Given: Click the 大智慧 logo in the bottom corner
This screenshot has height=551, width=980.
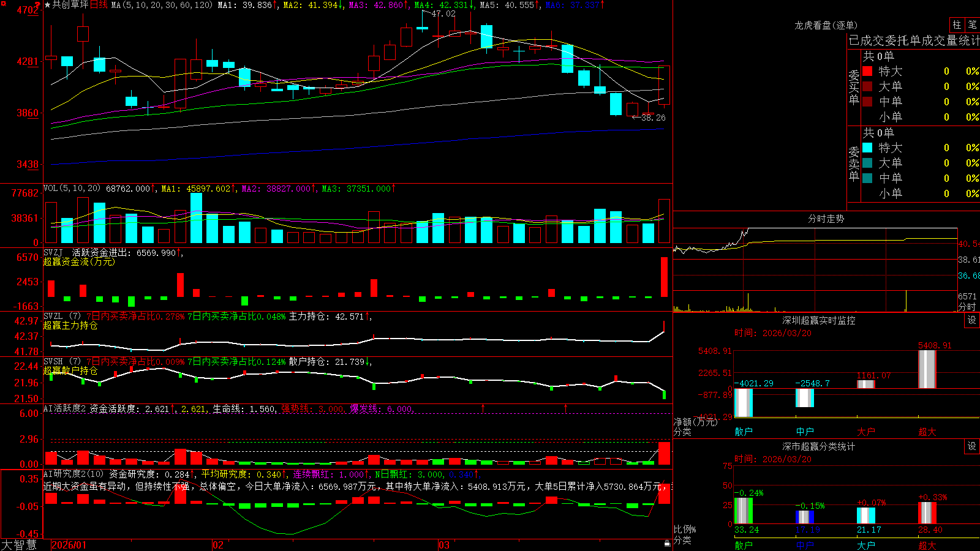Looking at the screenshot, I should 19,544.
